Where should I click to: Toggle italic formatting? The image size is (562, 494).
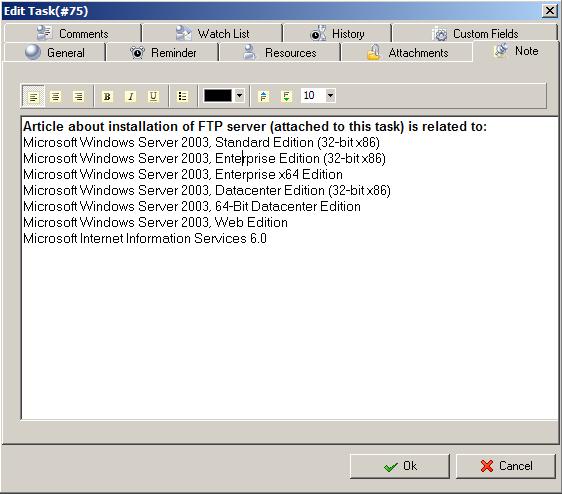point(130,96)
